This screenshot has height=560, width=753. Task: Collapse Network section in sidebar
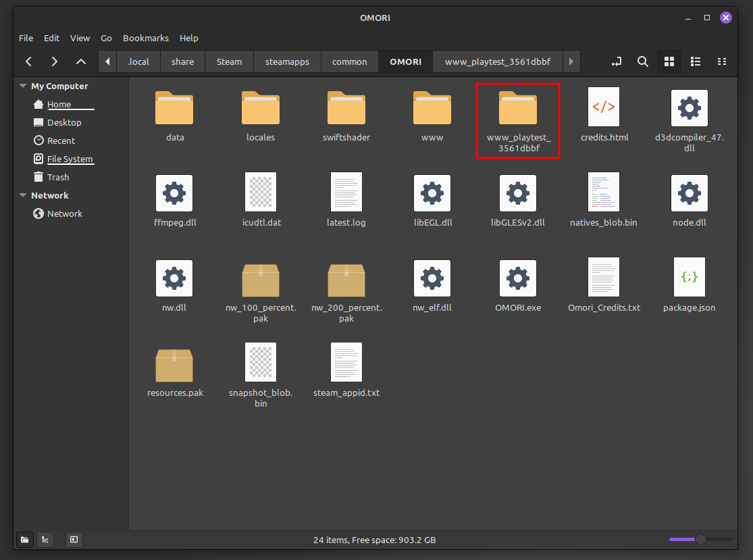22,195
